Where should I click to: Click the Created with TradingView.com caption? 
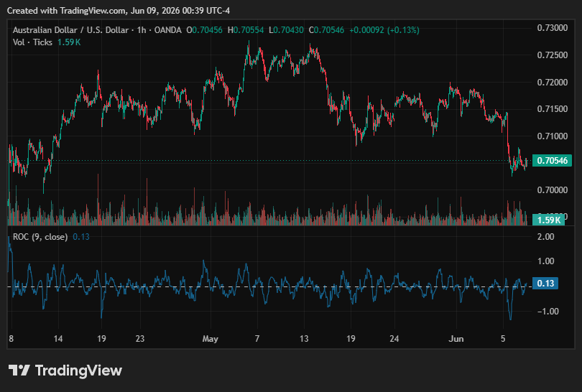coord(119,11)
